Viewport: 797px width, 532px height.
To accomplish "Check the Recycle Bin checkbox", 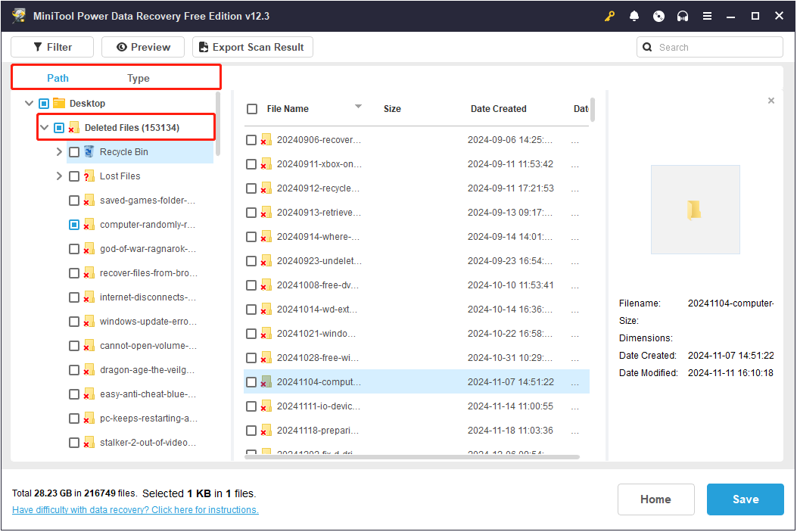I will (x=74, y=152).
